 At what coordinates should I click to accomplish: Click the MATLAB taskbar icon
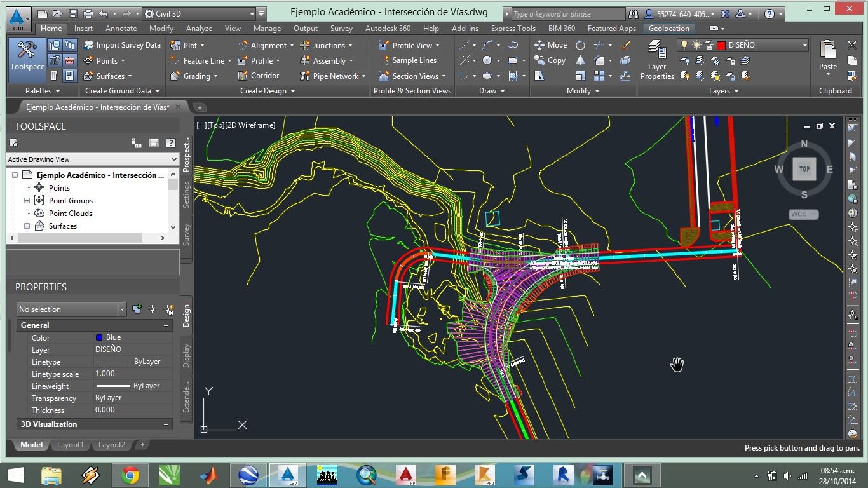coord(208,475)
